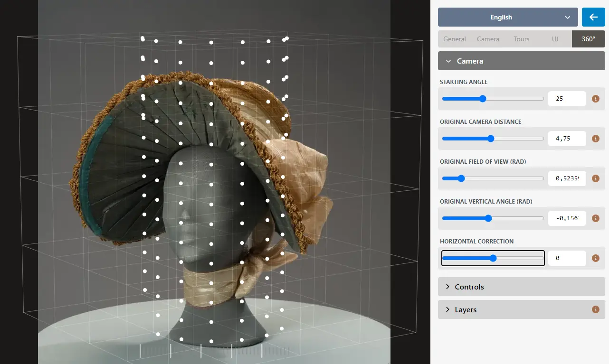Switch to the 360° tab
The width and height of the screenshot is (609, 364).
tap(588, 39)
